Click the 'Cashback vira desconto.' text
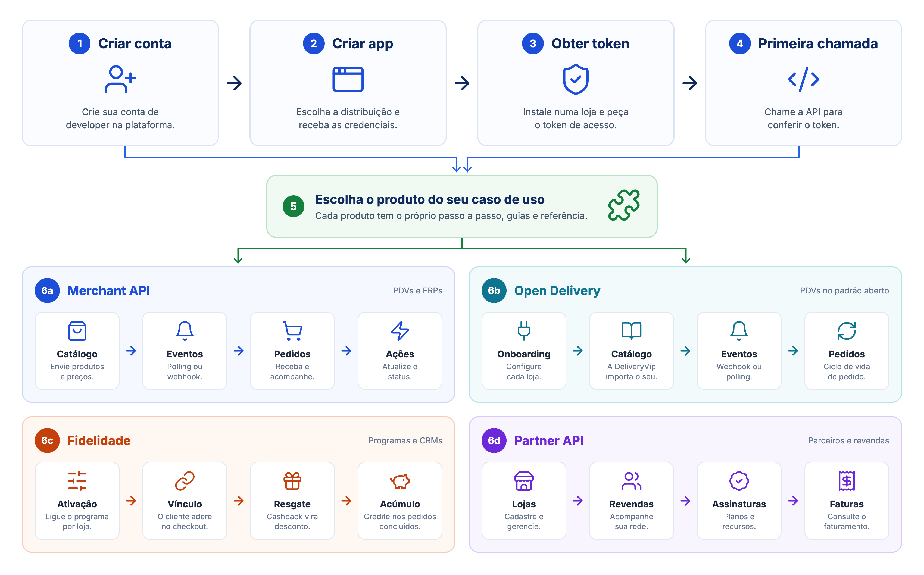This screenshot has height=575, width=924. point(292,521)
